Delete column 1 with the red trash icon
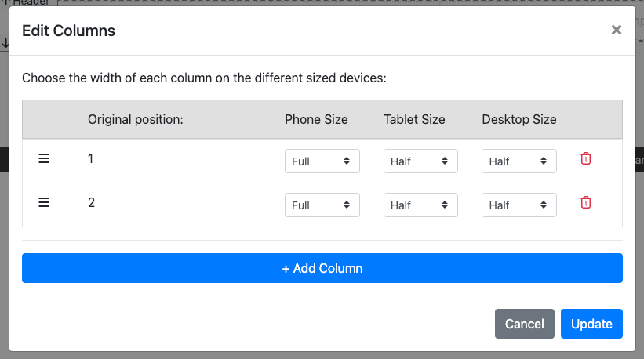 tap(585, 158)
